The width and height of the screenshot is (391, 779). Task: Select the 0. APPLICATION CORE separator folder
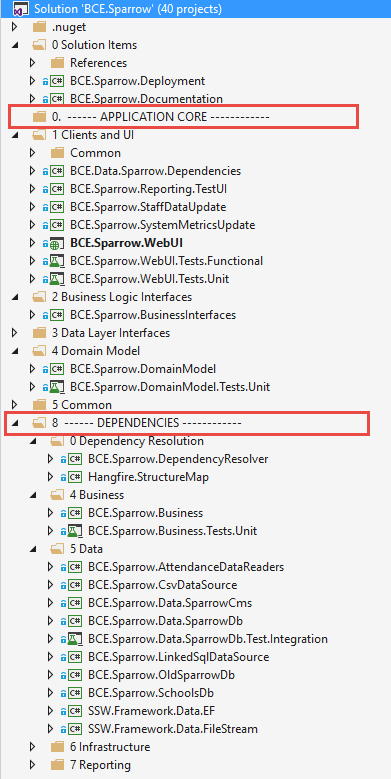tap(160, 117)
